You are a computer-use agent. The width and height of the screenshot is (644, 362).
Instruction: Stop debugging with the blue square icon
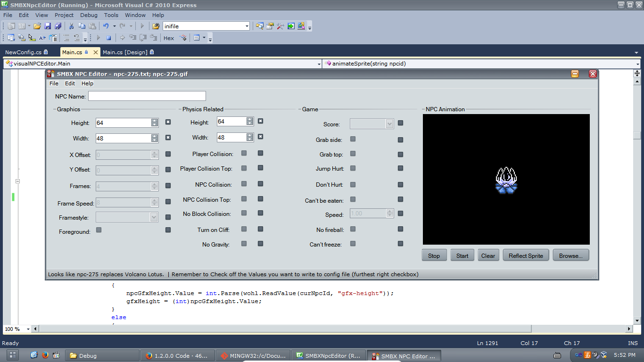coord(108,38)
